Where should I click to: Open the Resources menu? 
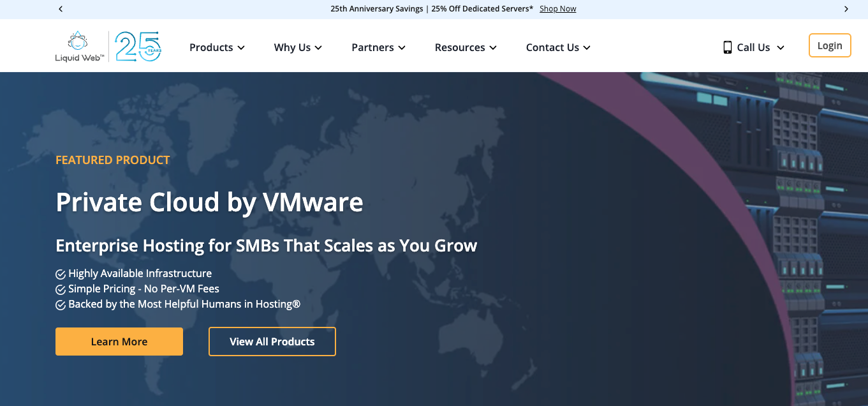coord(466,47)
